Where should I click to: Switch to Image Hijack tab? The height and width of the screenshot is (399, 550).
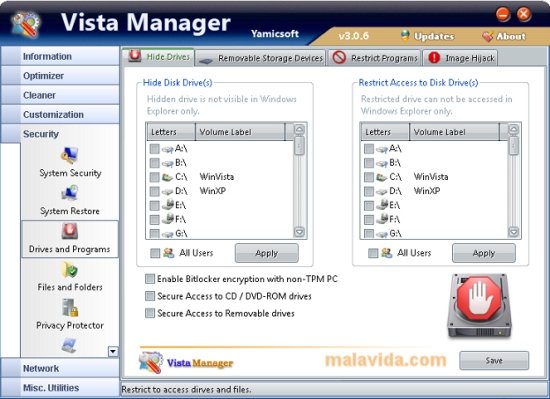460,58
